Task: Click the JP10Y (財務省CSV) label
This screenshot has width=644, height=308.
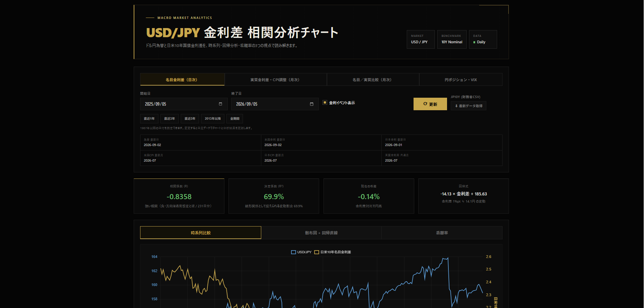Action: [465, 97]
